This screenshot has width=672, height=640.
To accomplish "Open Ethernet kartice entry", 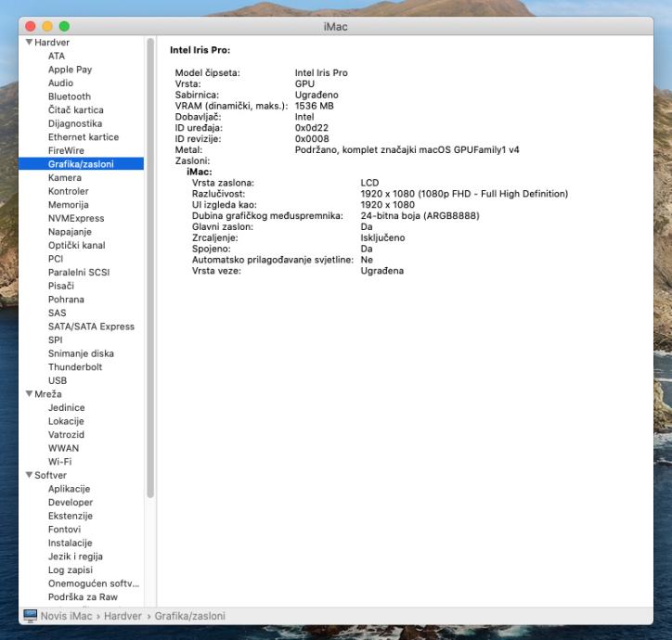I will tap(84, 137).
